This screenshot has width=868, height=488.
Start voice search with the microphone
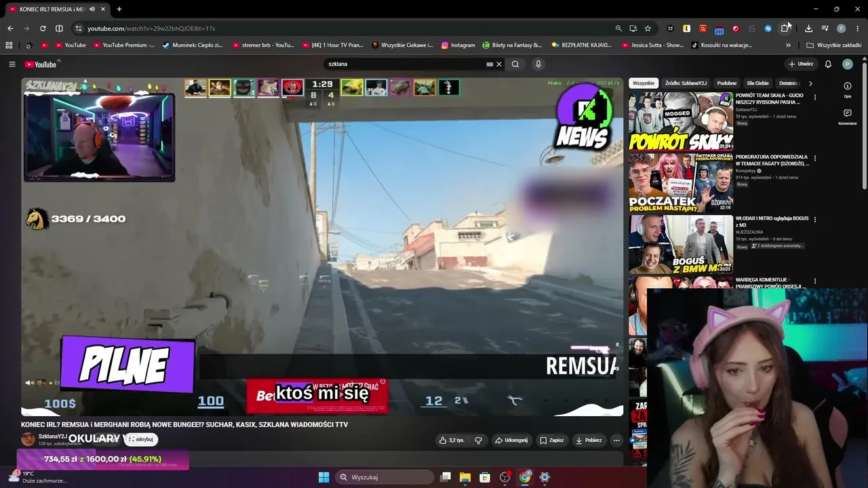click(538, 64)
